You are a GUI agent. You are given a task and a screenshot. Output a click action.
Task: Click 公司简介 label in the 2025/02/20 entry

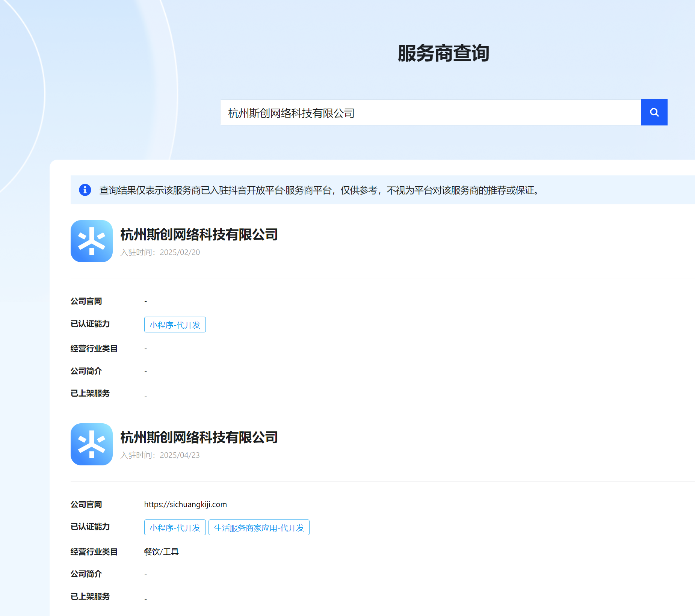pos(86,371)
